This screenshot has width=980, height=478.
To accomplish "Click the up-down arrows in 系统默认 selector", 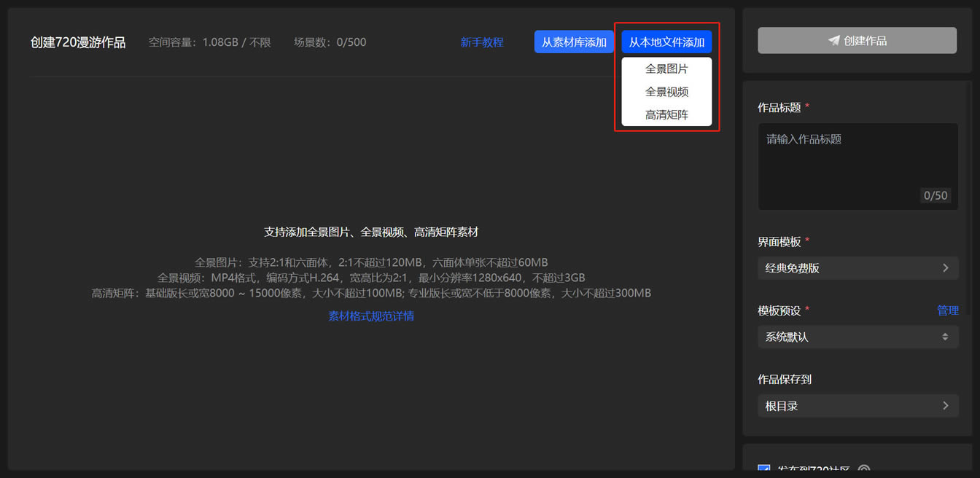I will (945, 337).
